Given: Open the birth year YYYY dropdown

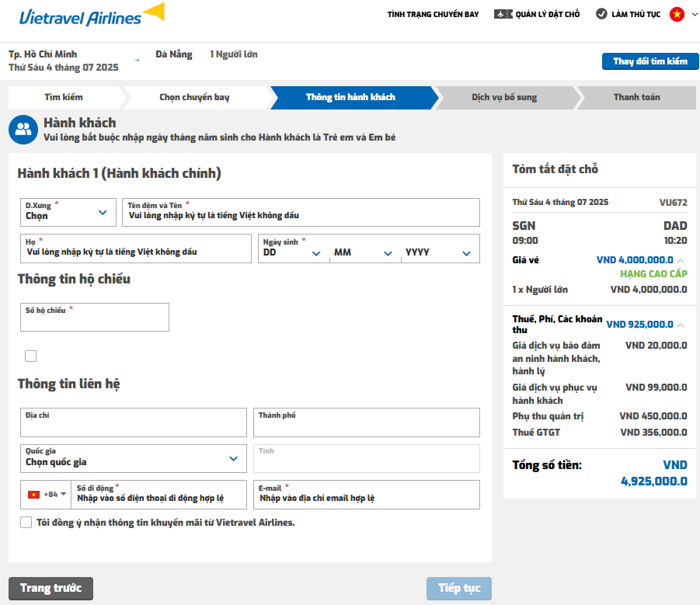Looking at the screenshot, I should coord(439,252).
